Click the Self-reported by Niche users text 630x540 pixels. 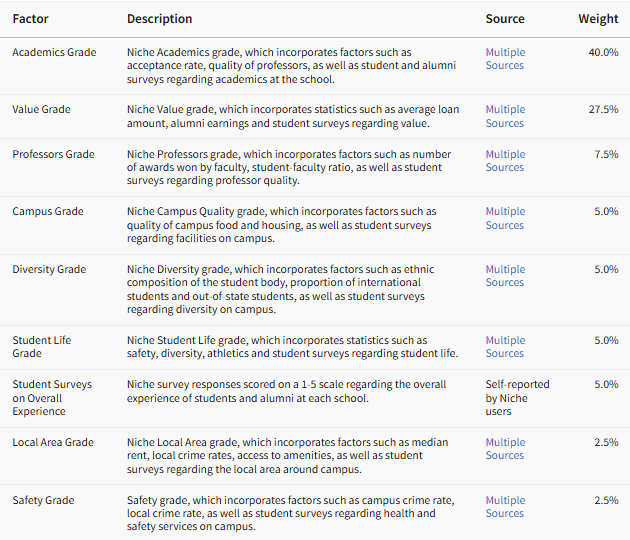517,398
